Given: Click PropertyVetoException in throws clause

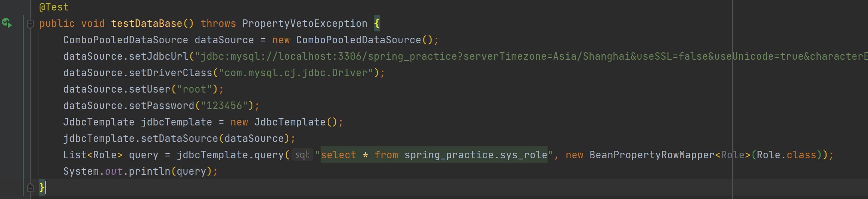Looking at the screenshot, I should pos(305,24).
